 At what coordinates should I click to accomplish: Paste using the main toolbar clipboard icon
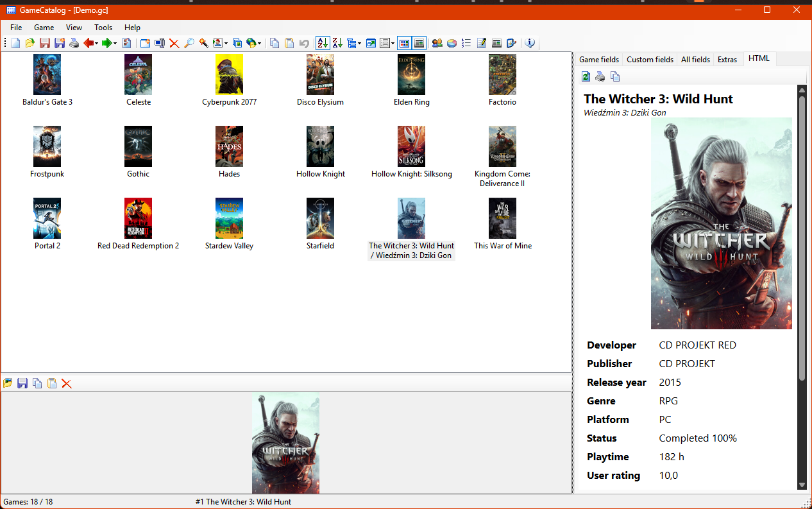point(289,43)
